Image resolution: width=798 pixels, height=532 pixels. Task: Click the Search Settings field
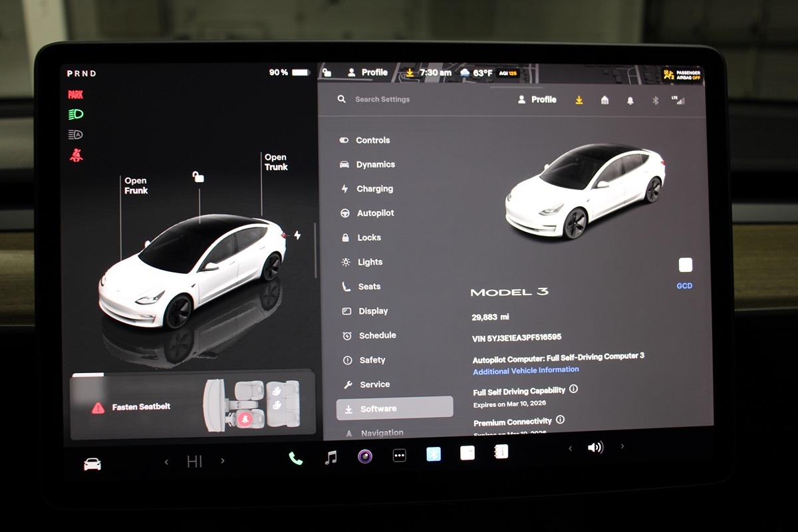(382, 99)
